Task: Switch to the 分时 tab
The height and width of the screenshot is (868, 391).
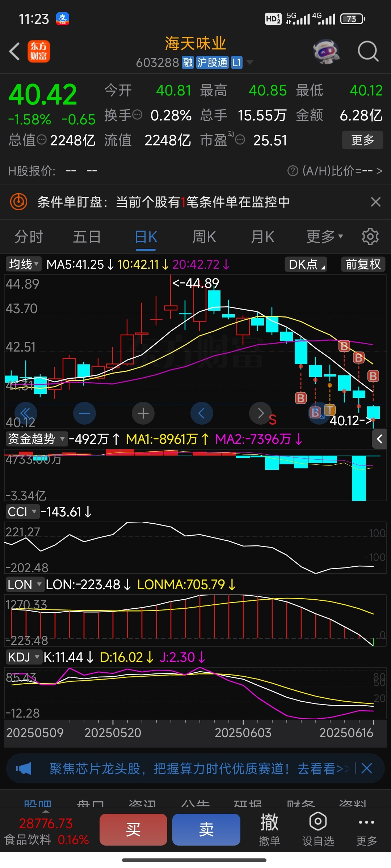Action: pyautogui.click(x=29, y=237)
